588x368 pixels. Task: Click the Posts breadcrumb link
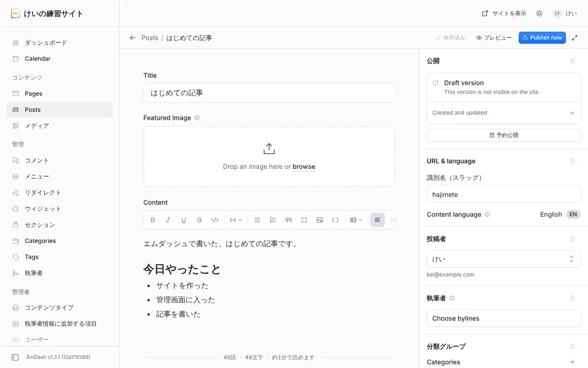150,38
